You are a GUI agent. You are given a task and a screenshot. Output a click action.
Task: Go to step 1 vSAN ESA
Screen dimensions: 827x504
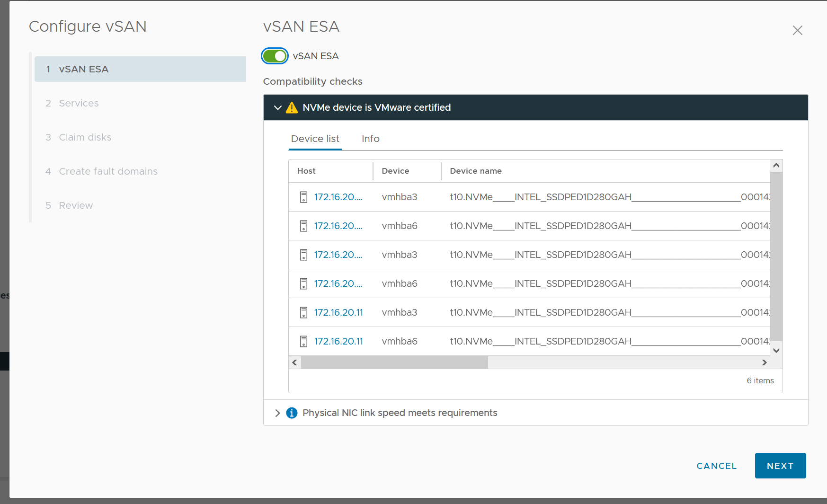(x=140, y=69)
